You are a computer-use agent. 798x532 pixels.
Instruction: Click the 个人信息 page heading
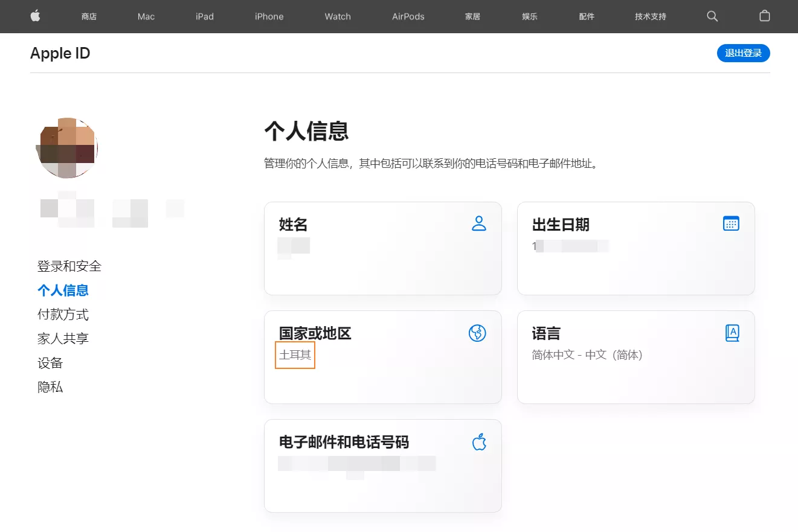(306, 130)
